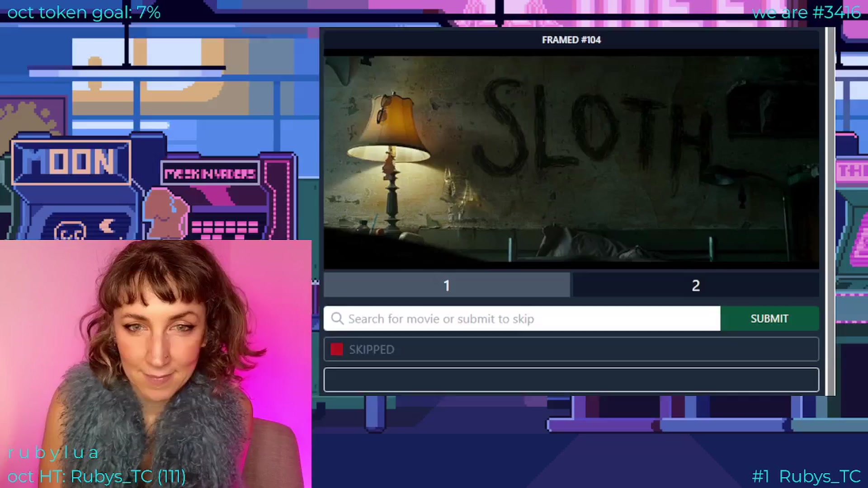Click the FRAMED #104 title
Screen dimensions: 868x488
[x=571, y=40]
